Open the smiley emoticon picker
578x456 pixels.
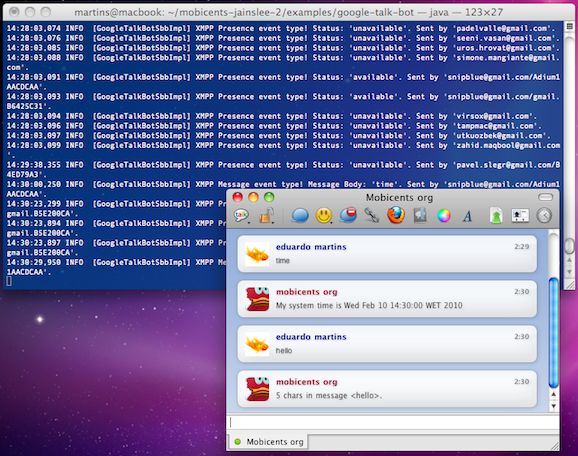[x=324, y=216]
